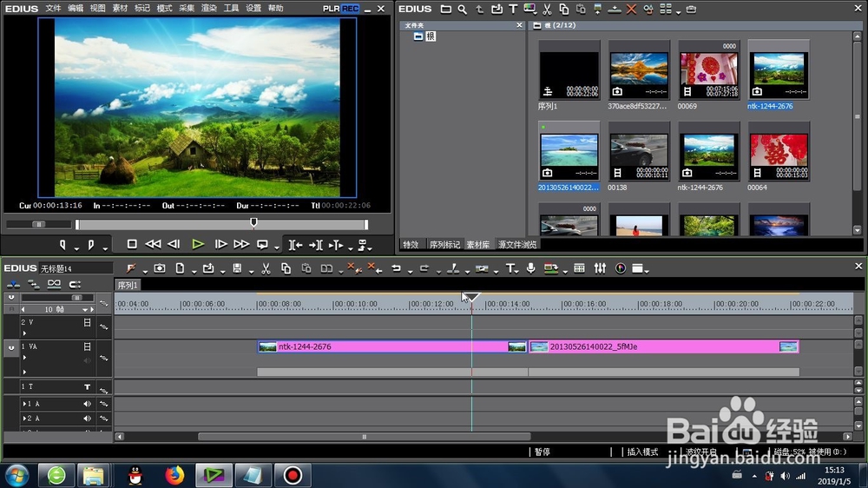Click the player position scrubber handle

(x=253, y=222)
